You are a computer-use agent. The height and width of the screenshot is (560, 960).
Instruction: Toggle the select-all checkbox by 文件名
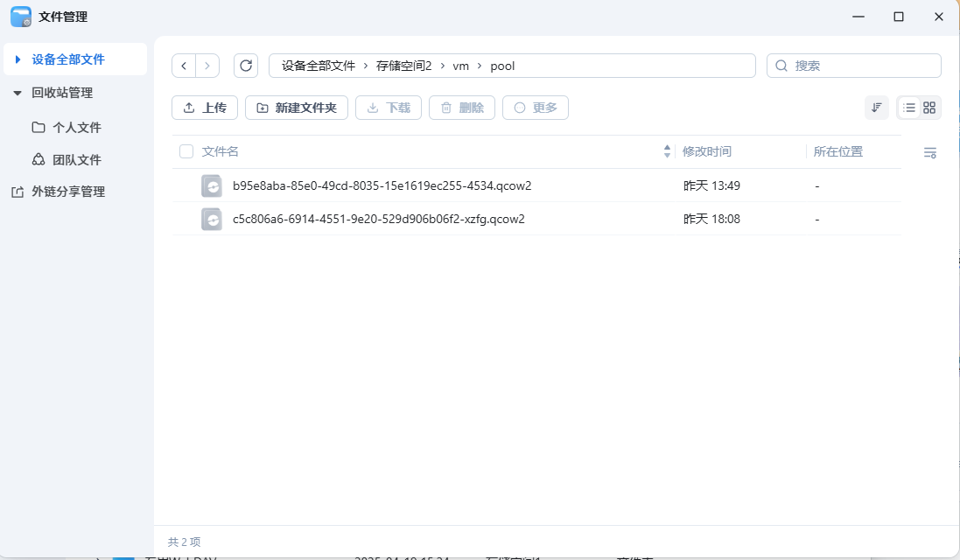click(186, 151)
